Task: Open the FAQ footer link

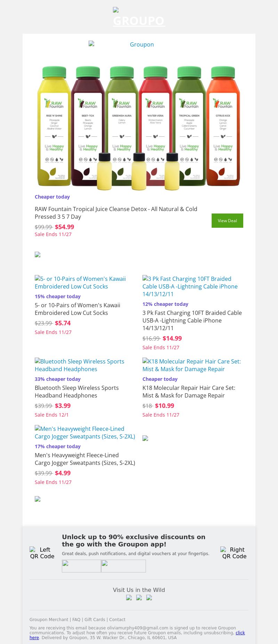Action: pos(76,619)
